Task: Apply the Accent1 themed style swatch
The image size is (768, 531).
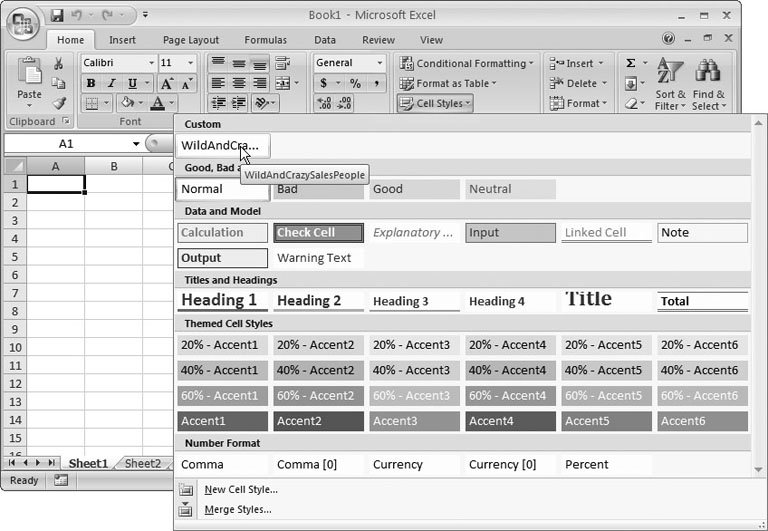Action: click(222, 421)
